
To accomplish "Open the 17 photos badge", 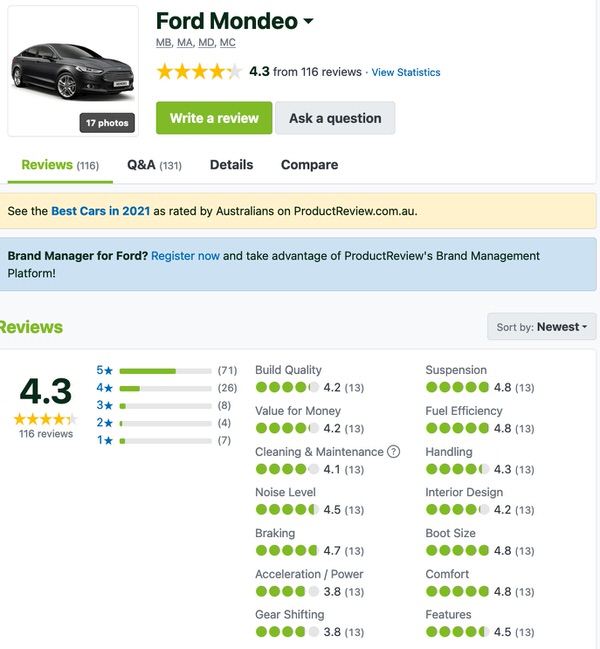I will point(107,123).
